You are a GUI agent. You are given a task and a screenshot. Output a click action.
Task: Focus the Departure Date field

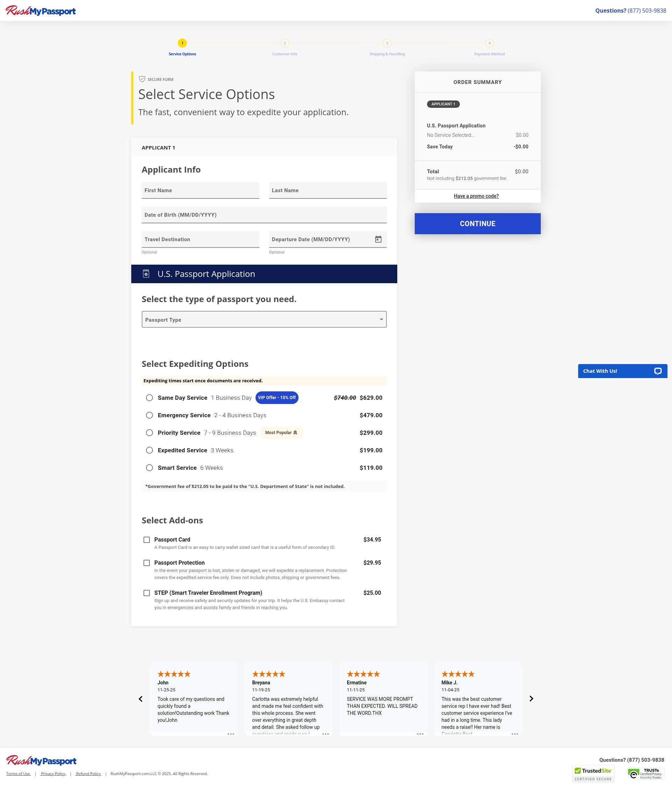coord(328,239)
